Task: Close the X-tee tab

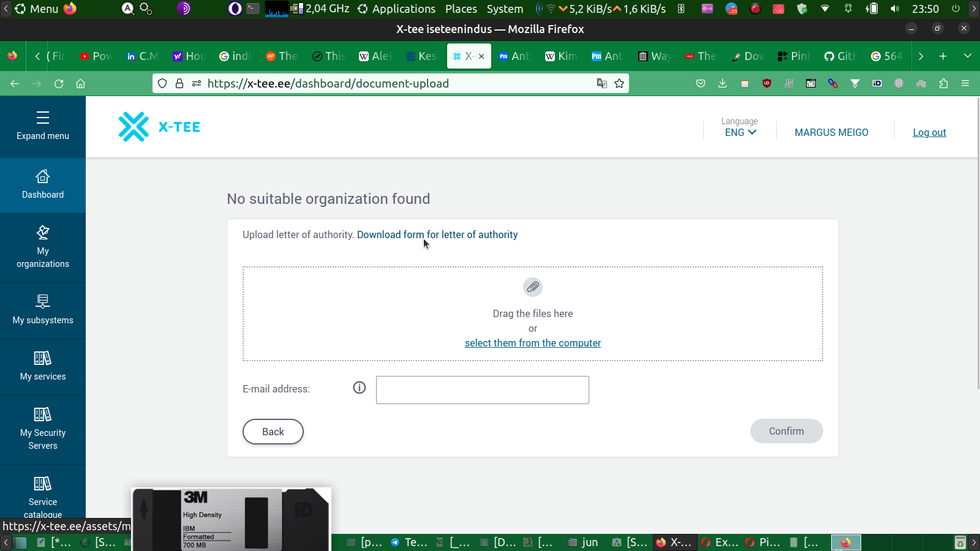Action: 481,56
